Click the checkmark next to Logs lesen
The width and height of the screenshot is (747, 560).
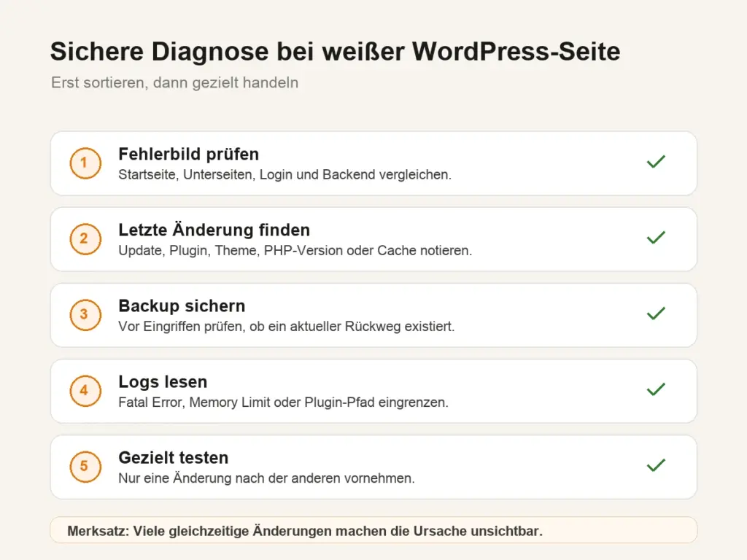[656, 389]
